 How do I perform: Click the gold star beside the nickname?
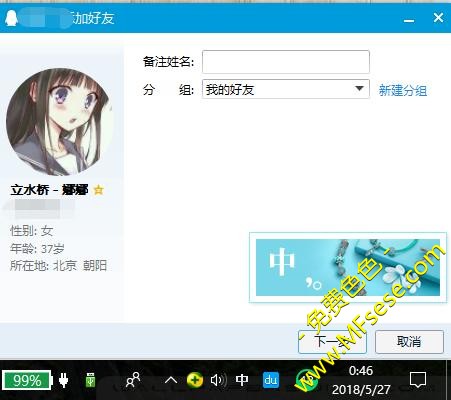click(98, 190)
